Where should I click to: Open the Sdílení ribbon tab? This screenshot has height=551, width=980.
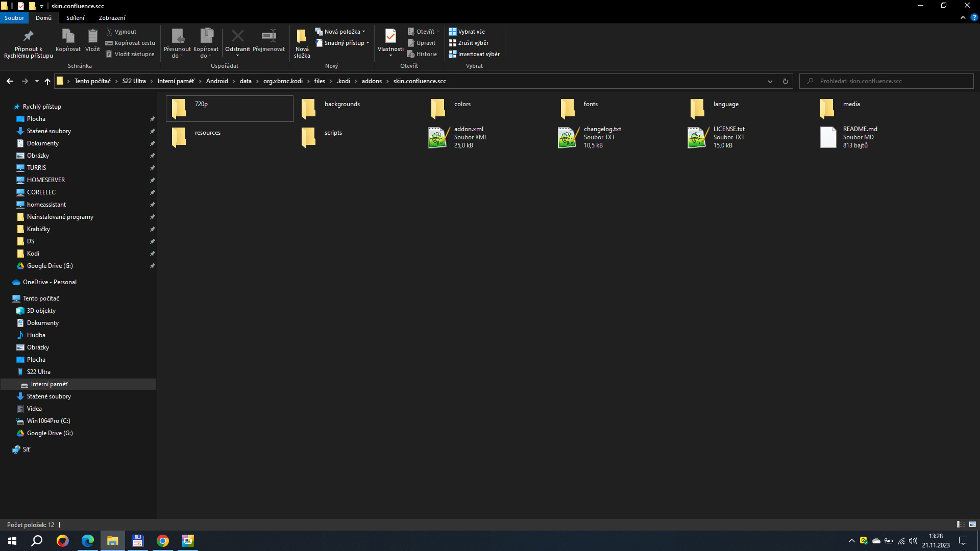75,18
